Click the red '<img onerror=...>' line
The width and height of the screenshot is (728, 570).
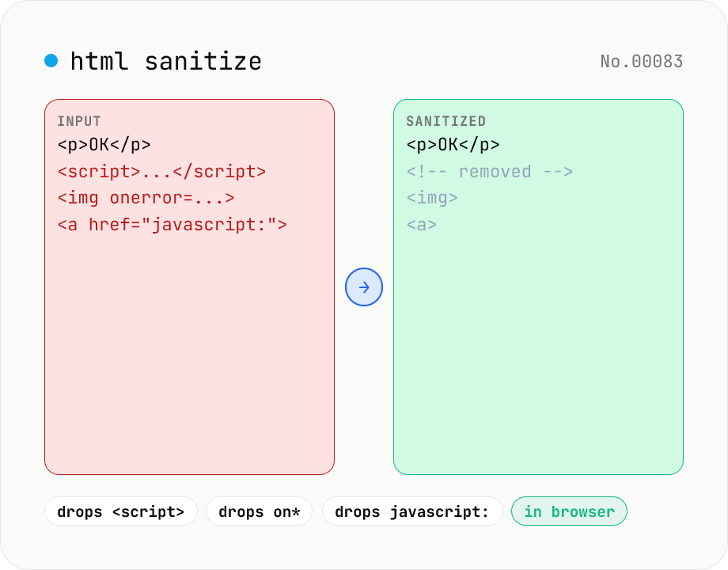click(146, 198)
